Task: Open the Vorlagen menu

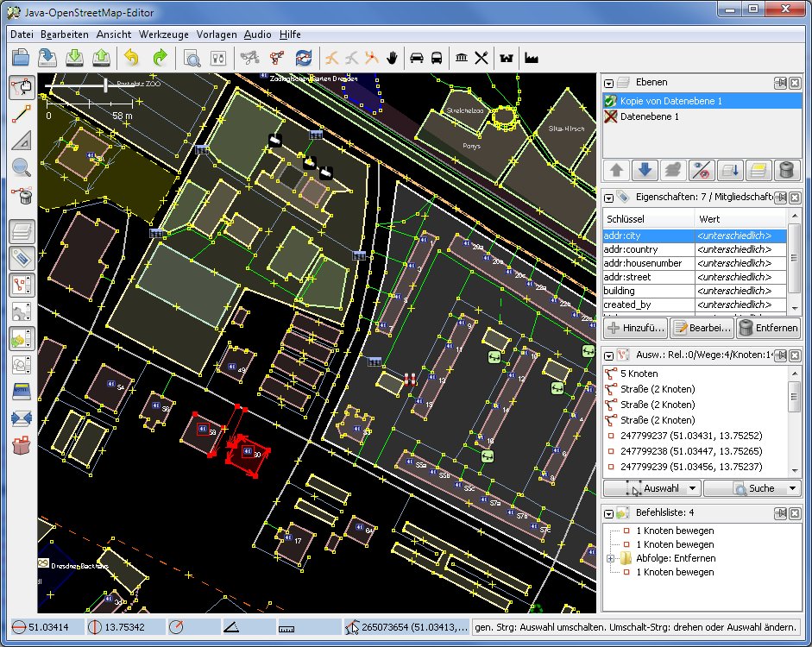Action: 217,35
